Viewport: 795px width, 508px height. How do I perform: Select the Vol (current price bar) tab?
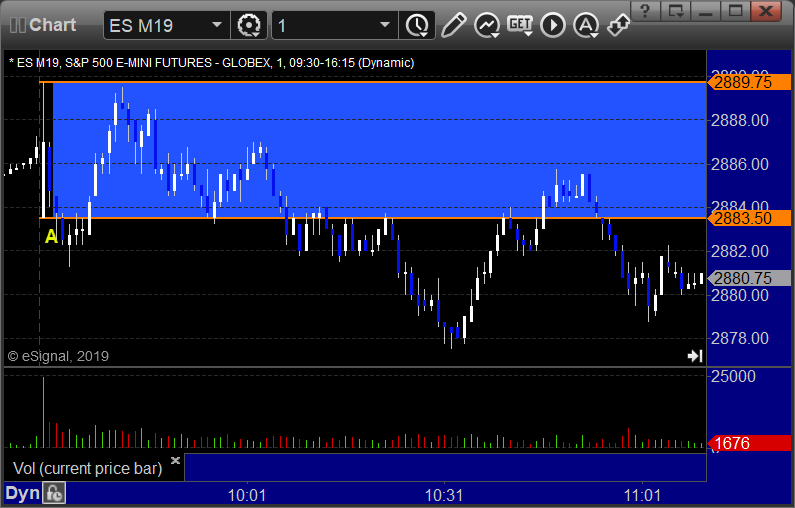[x=87, y=468]
